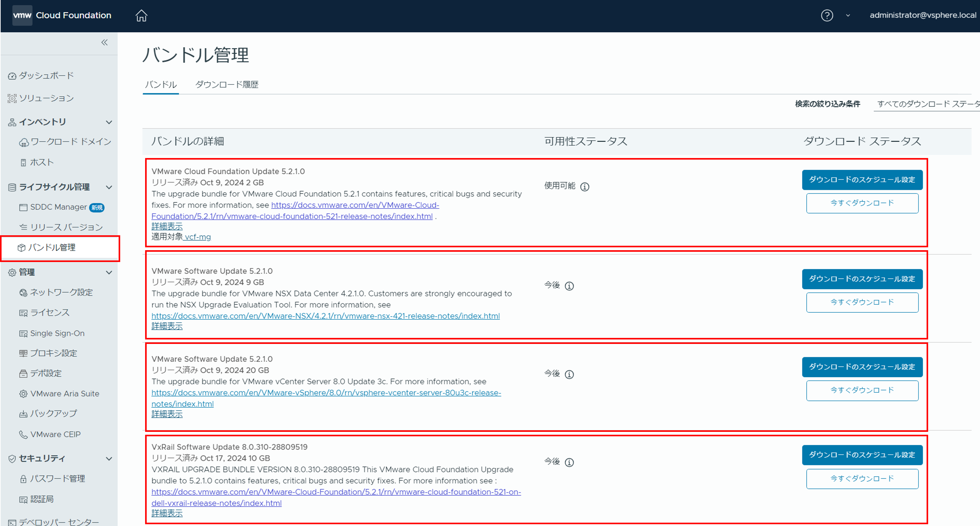Open ワークロード ドメイン
980x526 pixels.
(x=71, y=142)
